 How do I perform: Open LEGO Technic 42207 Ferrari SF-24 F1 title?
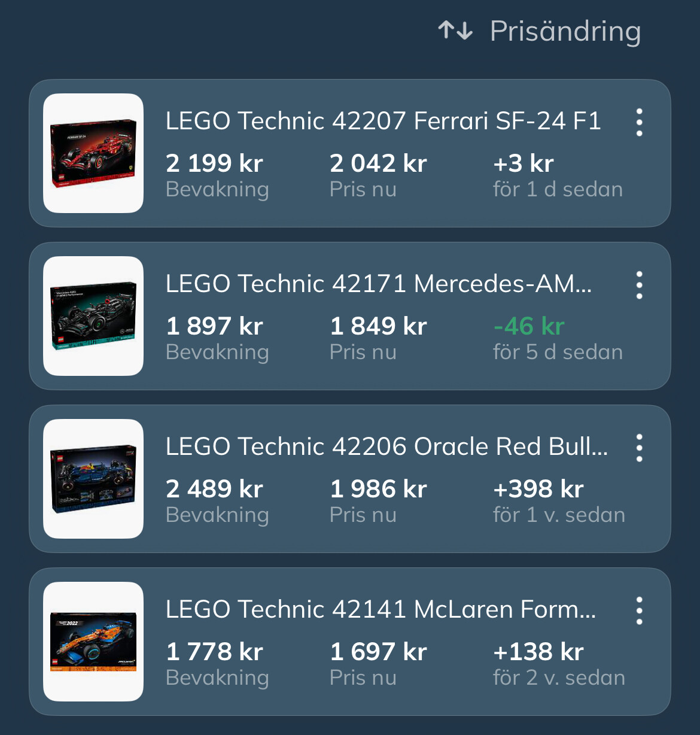click(383, 121)
